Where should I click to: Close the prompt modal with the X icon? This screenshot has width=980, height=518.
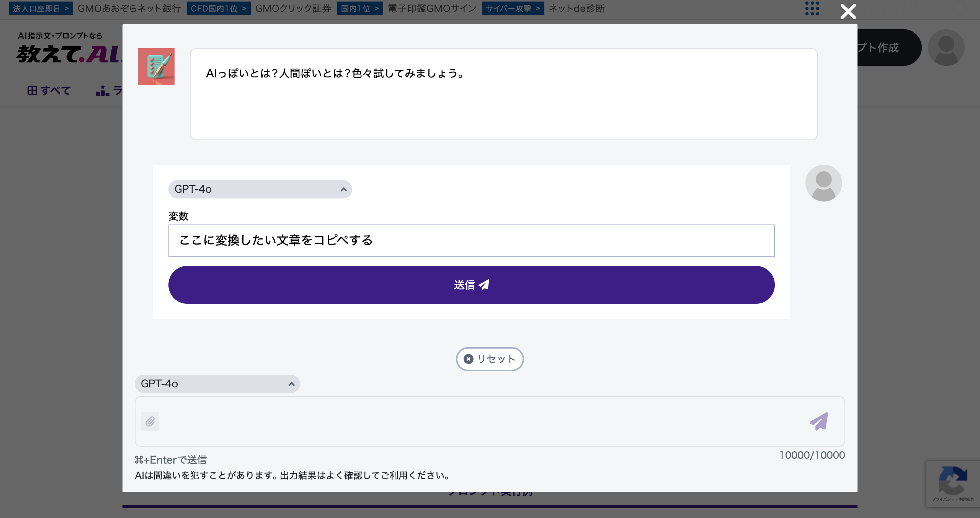(848, 11)
